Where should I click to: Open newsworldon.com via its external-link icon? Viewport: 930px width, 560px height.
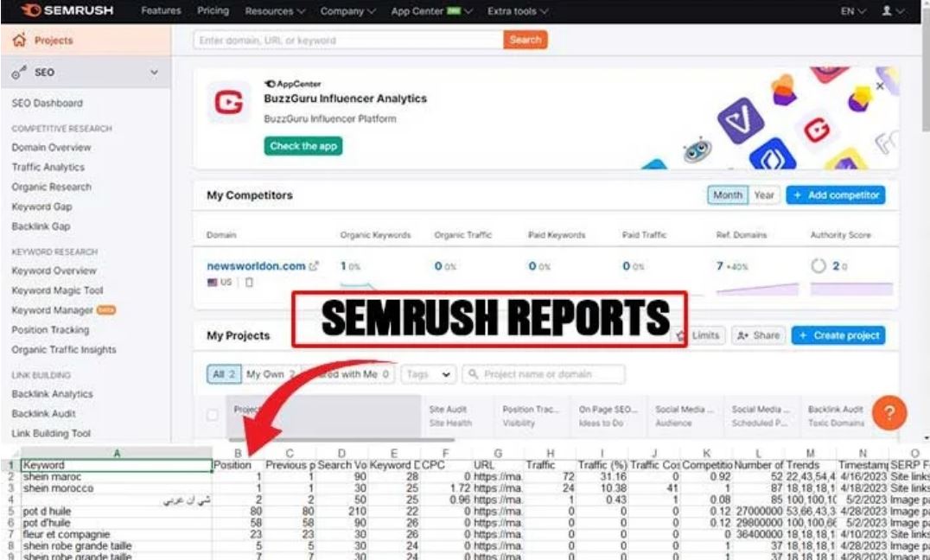pyautogui.click(x=314, y=264)
